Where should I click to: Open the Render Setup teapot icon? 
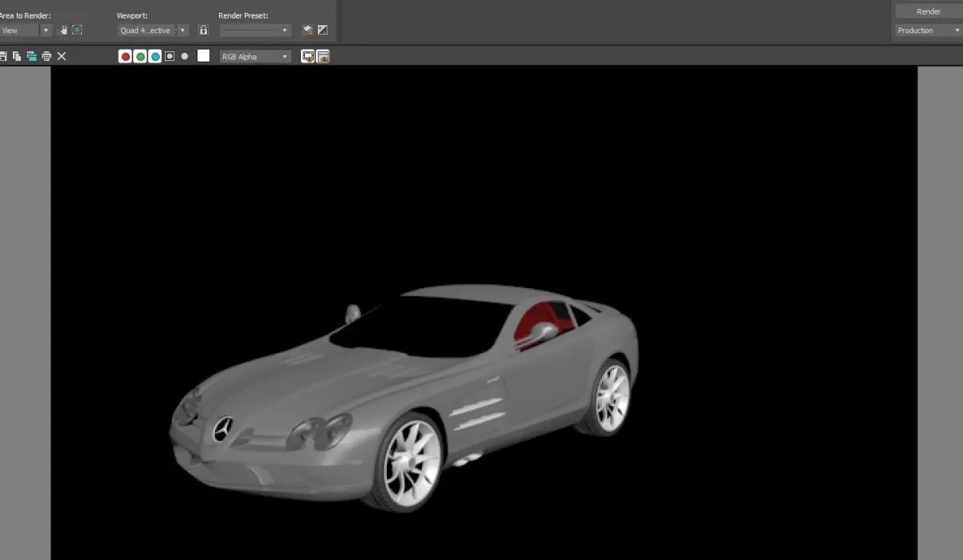(x=307, y=30)
